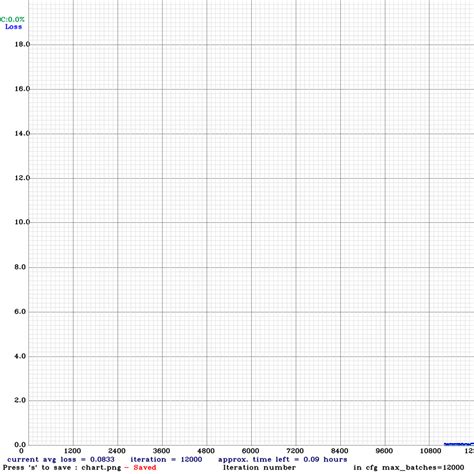Click the blue loss curve line

click(x=459, y=444)
